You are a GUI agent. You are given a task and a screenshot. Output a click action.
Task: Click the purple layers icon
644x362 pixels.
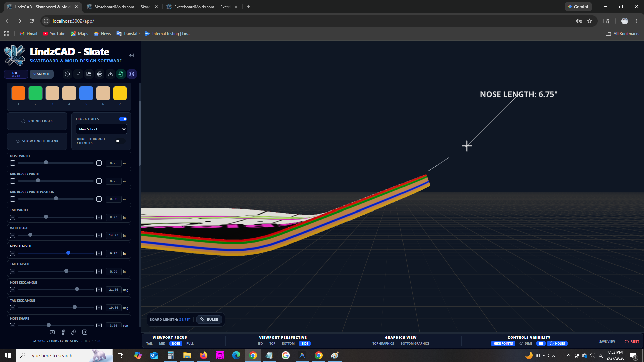(132, 74)
